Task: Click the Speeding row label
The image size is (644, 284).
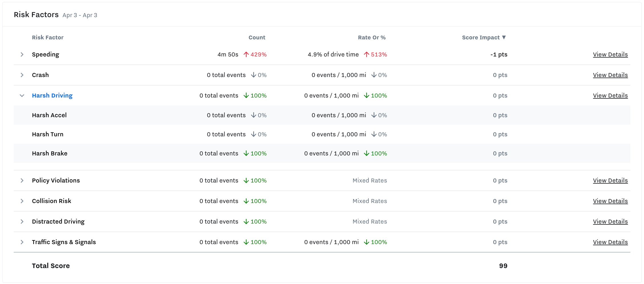Action: [x=45, y=54]
